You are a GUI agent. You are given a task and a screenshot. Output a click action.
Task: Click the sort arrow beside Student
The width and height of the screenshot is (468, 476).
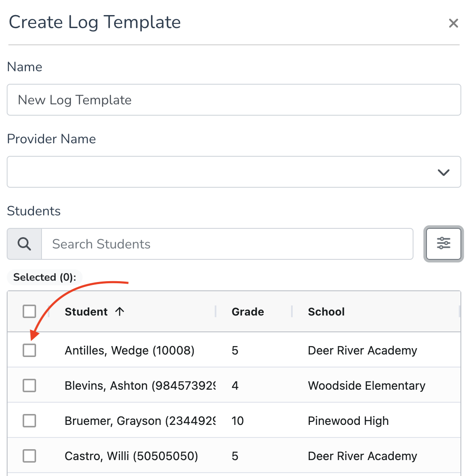[120, 311]
